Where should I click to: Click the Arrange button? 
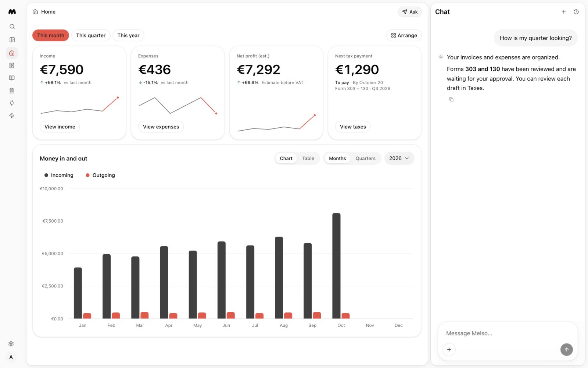(404, 35)
